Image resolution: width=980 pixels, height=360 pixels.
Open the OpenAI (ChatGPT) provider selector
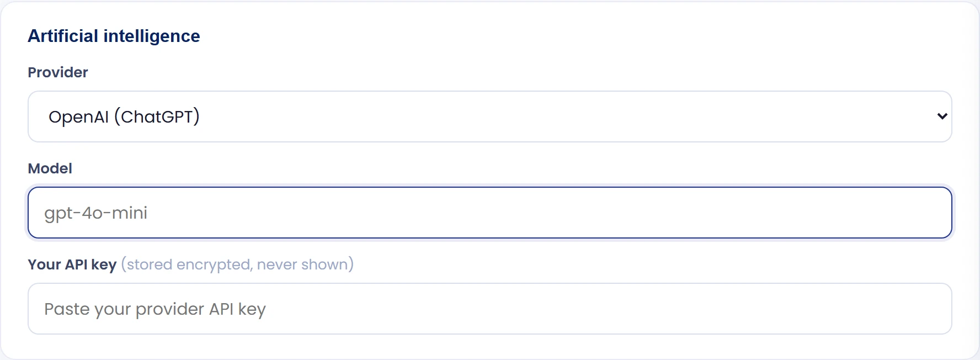(490, 117)
